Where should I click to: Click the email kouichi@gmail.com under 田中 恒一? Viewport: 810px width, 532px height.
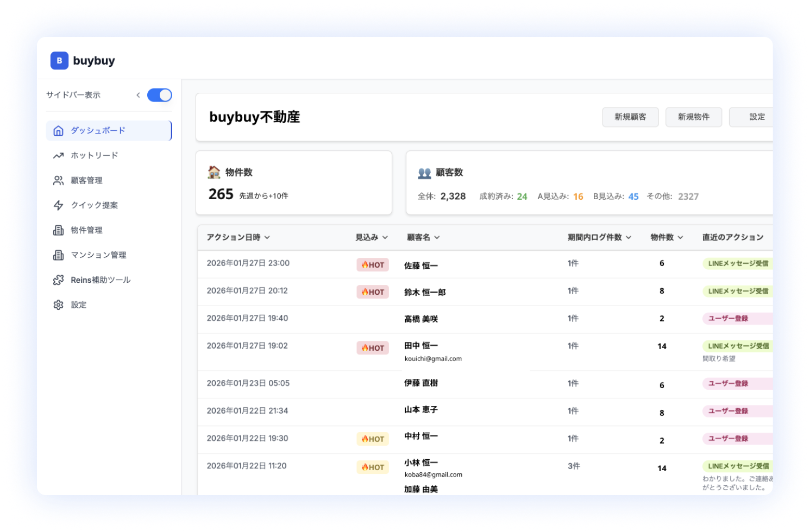(433, 358)
